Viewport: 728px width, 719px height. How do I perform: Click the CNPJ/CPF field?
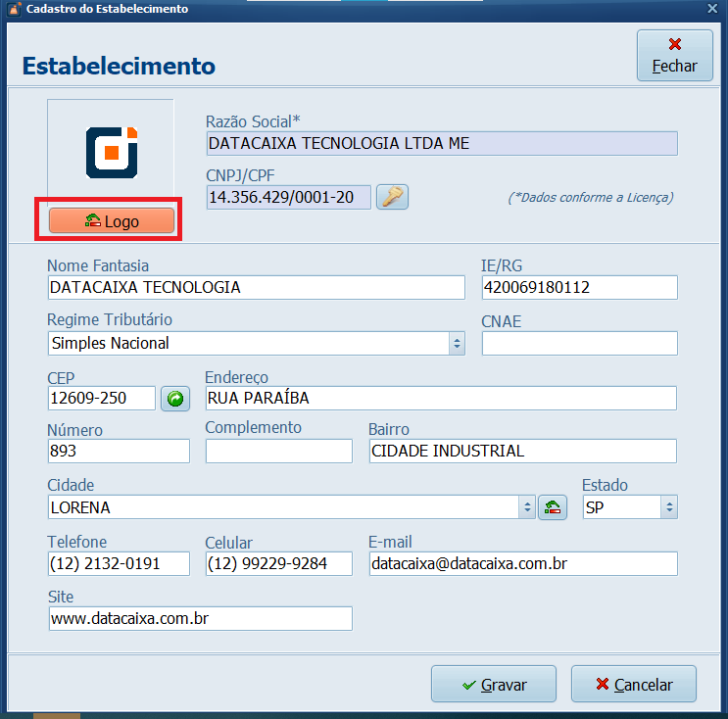pos(288,197)
